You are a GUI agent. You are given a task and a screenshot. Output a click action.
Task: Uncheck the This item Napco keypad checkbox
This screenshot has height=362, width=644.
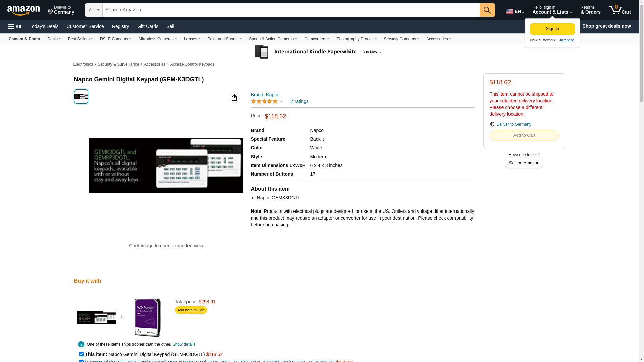tap(81, 354)
